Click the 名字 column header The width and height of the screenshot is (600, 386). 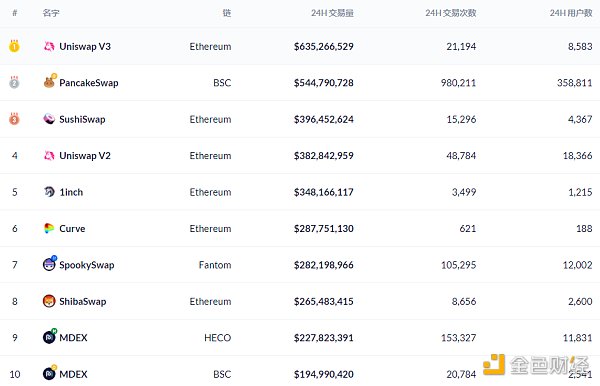click(51, 13)
